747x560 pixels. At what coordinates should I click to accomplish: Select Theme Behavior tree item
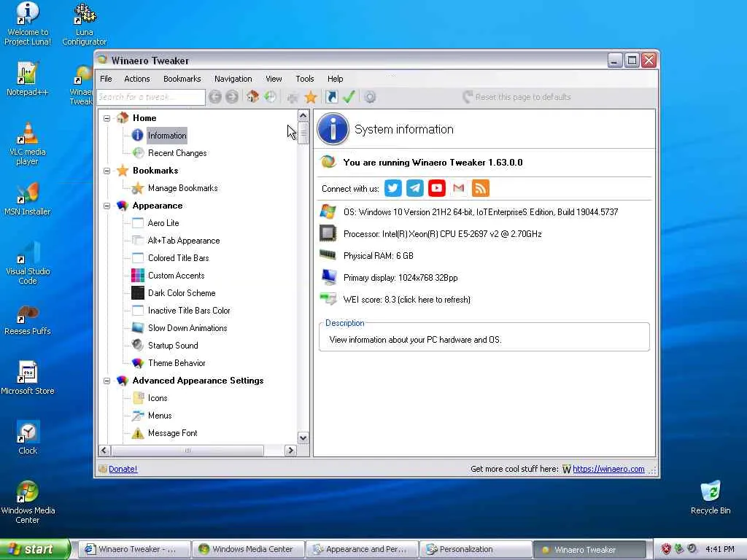pos(177,363)
